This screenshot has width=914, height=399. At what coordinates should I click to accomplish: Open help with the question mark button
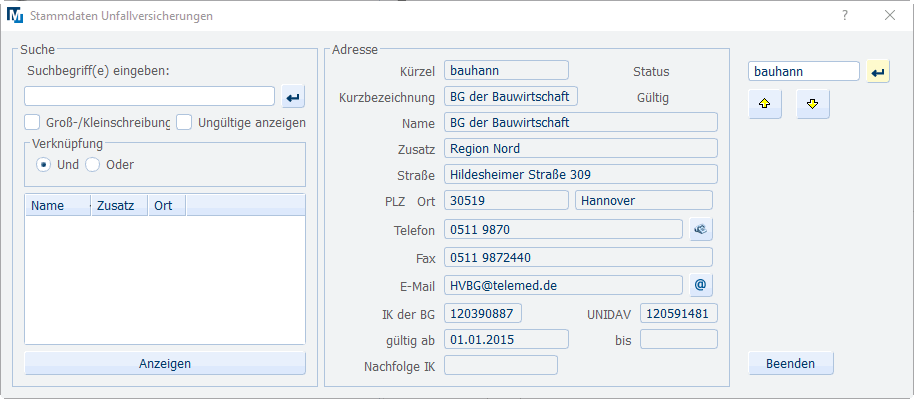(845, 16)
